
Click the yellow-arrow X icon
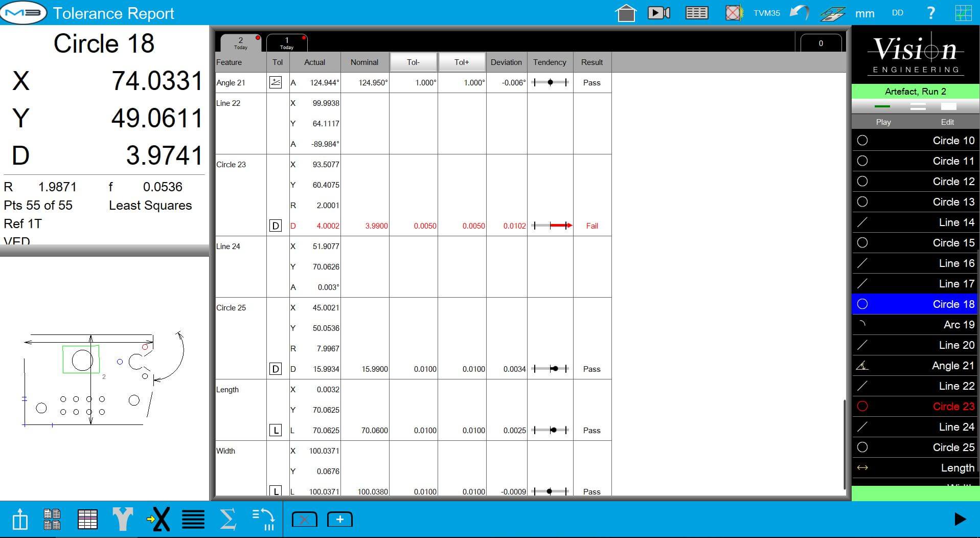pos(158,520)
